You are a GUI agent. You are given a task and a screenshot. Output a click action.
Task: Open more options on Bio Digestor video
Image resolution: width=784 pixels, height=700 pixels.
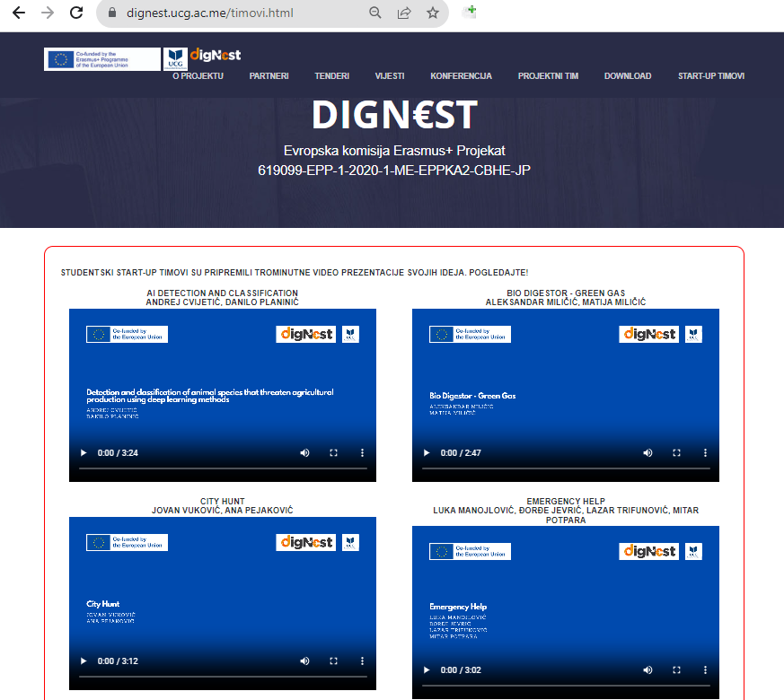coord(706,452)
